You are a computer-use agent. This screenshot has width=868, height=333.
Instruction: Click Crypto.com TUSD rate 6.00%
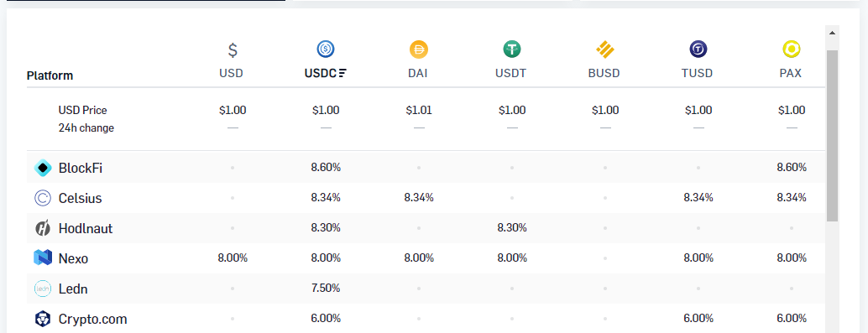698,318
